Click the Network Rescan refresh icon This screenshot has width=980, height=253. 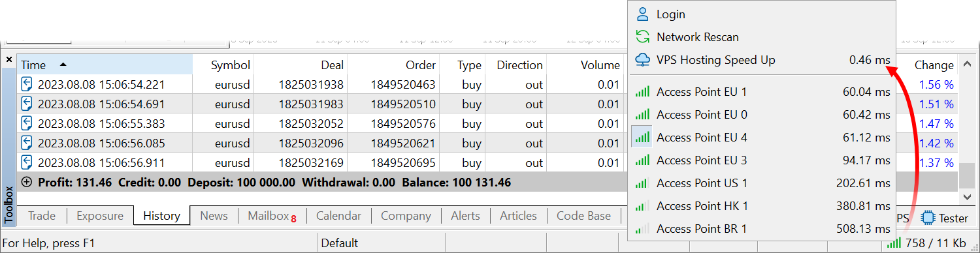pos(643,37)
